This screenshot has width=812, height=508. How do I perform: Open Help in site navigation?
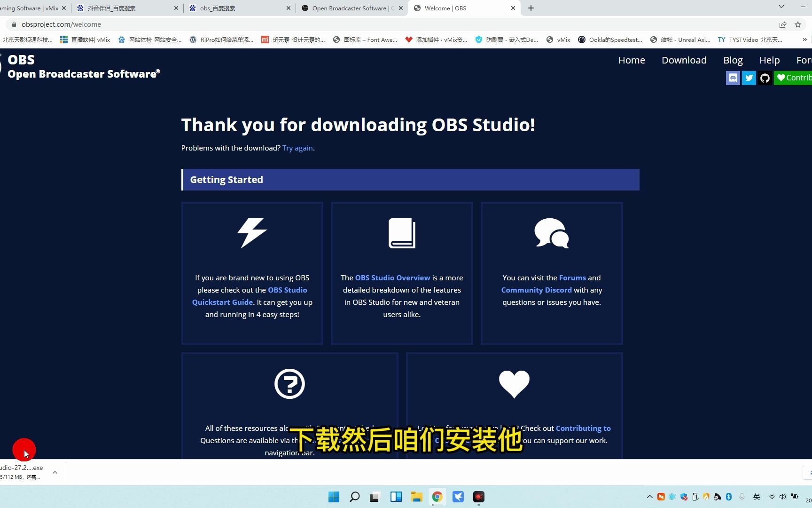769,60
